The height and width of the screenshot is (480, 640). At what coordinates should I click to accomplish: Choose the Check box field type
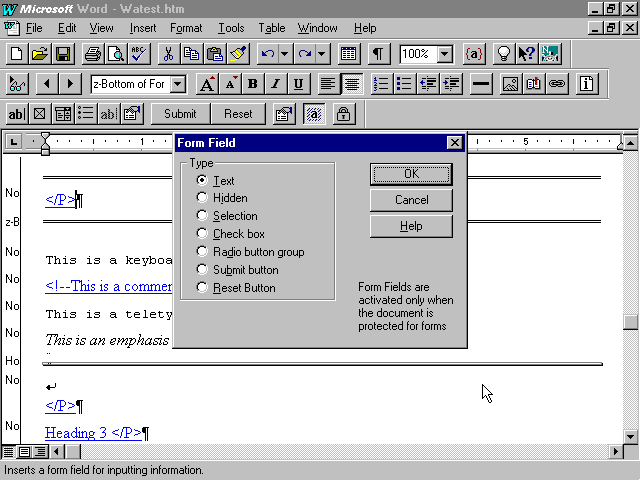pos(203,234)
